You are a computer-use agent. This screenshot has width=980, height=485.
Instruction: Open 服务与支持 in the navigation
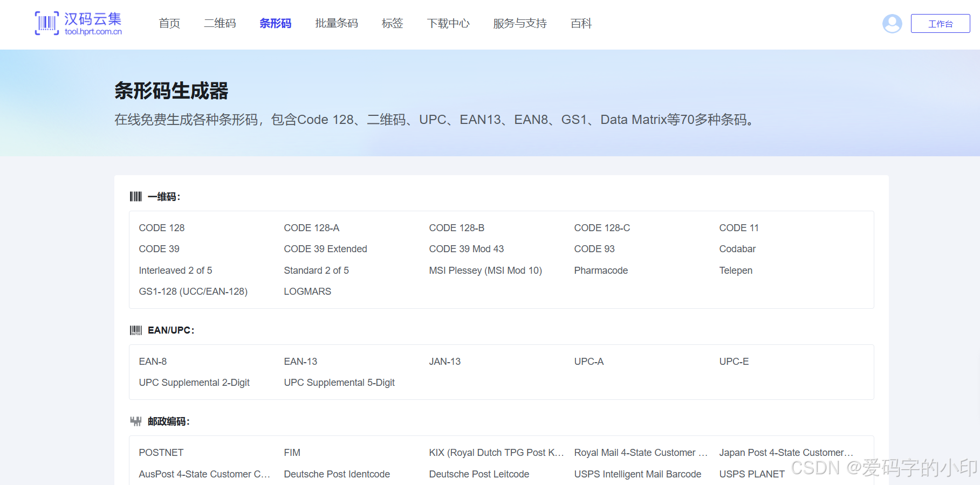tap(520, 24)
